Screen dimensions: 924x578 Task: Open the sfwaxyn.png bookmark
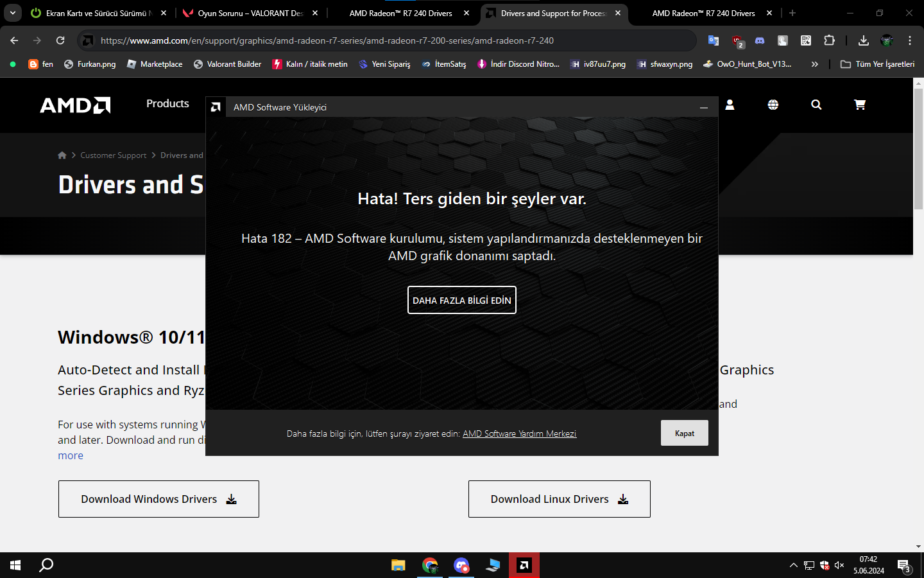coord(665,64)
